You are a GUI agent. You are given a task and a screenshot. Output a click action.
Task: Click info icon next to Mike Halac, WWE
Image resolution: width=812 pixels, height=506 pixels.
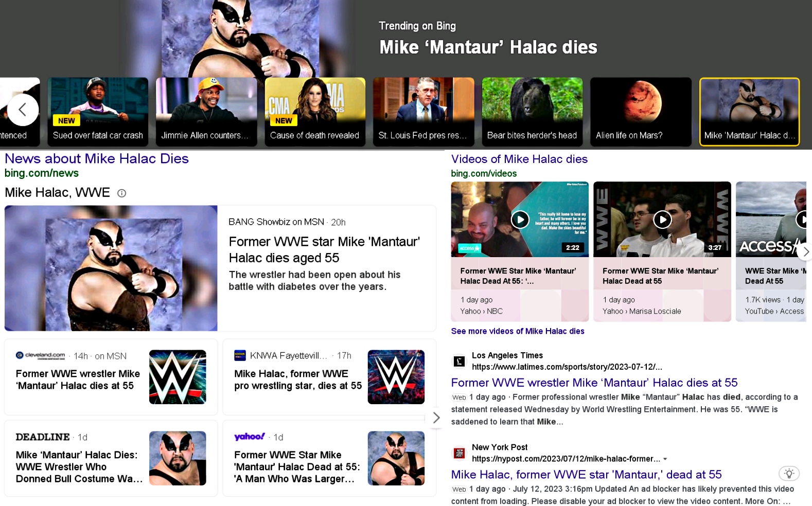[x=121, y=193]
